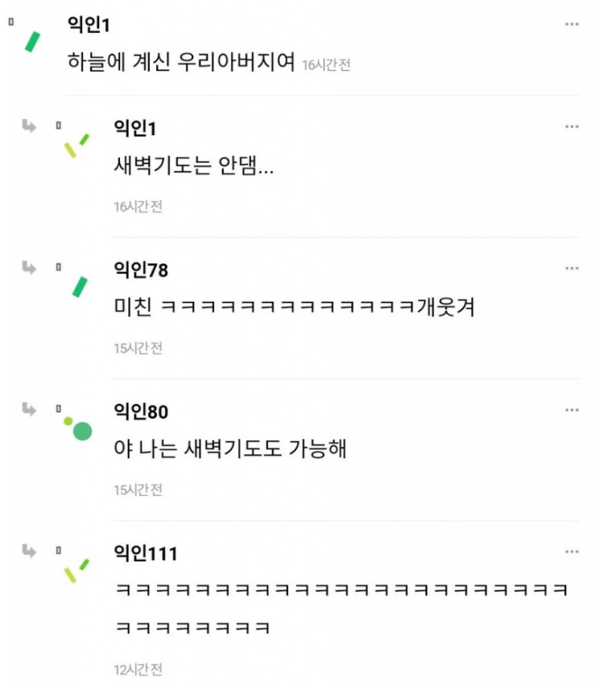The width and height of the screenshot is (616, 685).
Task: Click the 익인1 username on the top comment
Action: 89,25
